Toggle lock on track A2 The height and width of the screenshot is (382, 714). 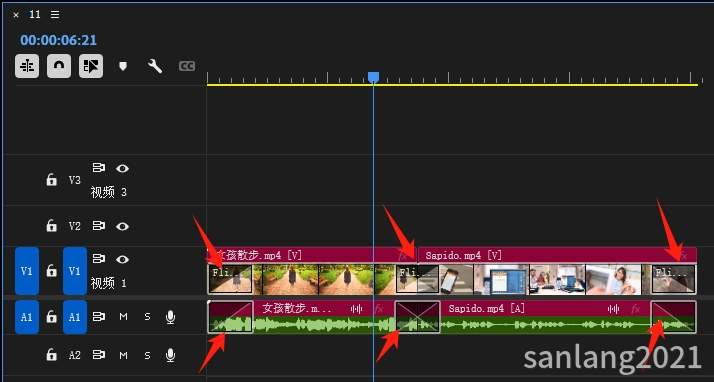point(51,355)
